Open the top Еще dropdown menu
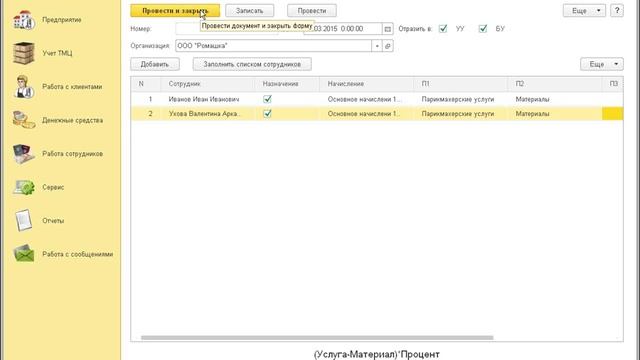Screen dimensions: 640x360 [x=584, y=11]
